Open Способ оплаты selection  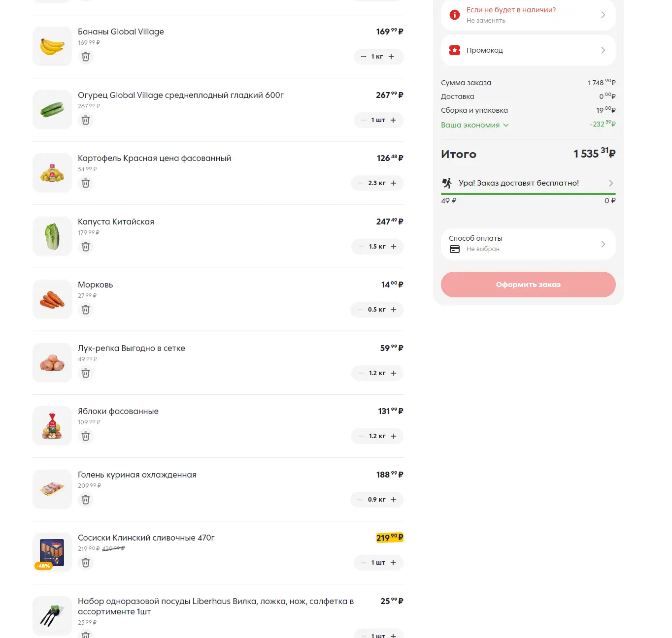coord(528,244)
